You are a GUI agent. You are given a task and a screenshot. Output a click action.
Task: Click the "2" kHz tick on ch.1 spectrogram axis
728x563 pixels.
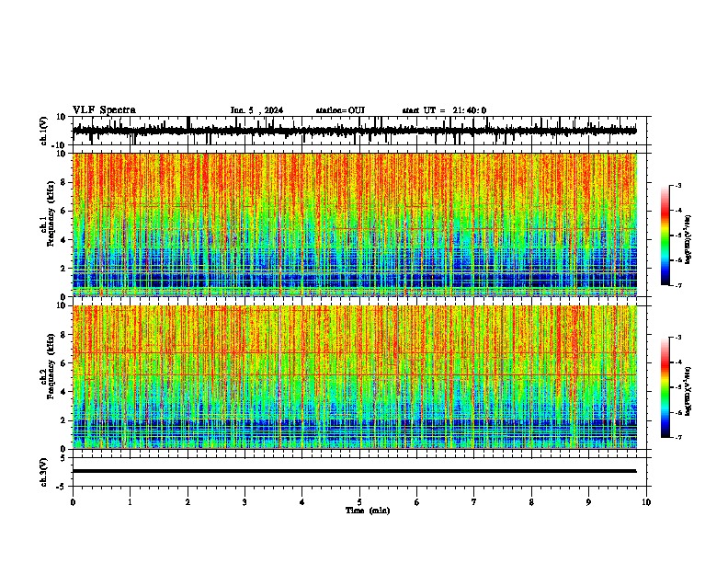[x=63, y=269]
